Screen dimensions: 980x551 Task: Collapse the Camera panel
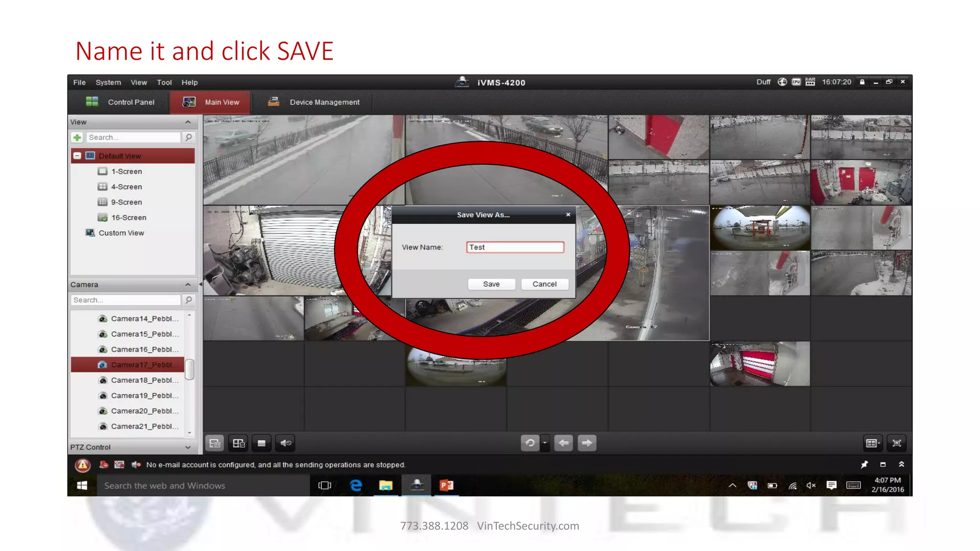188,285
